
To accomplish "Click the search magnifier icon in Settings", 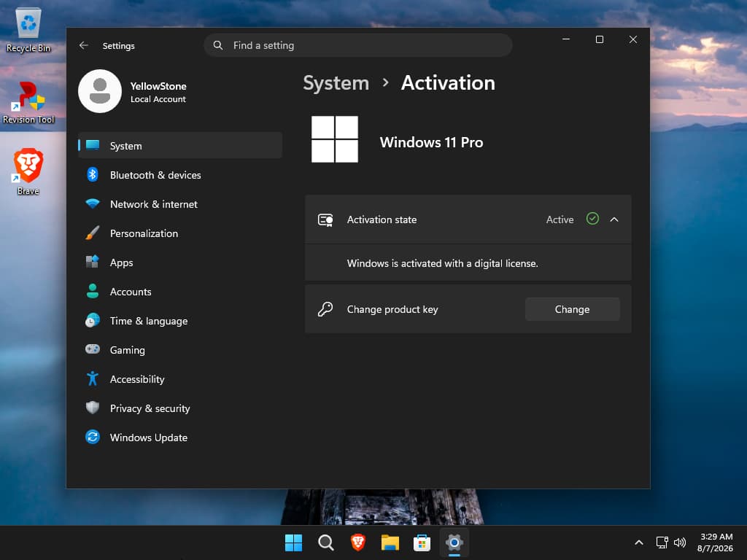I will (x=217, y=45).
